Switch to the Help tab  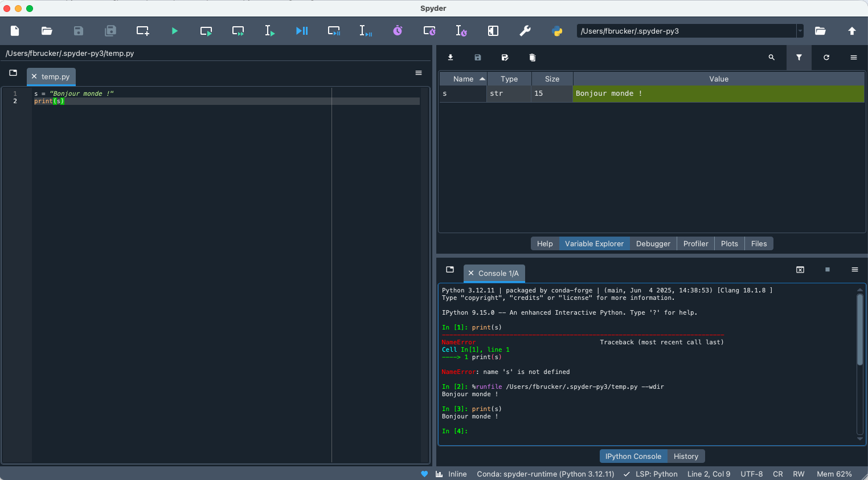[x=544, y=243]
